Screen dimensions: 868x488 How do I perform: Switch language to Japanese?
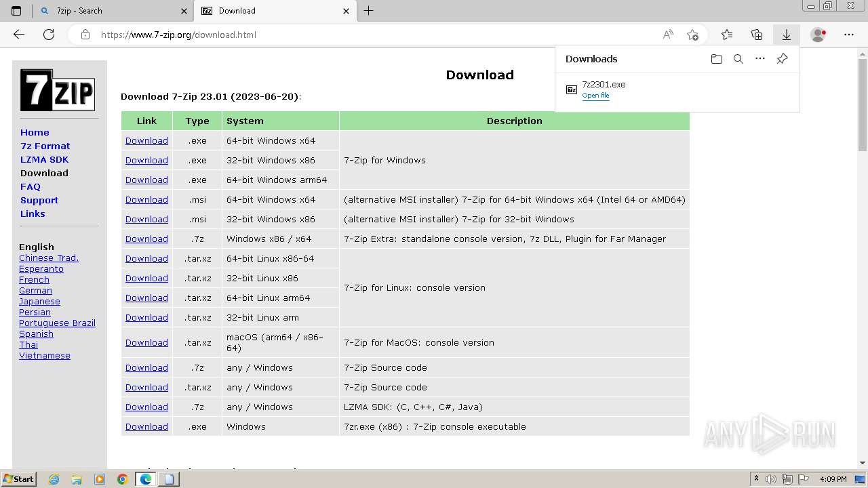(x=39, y=301)
